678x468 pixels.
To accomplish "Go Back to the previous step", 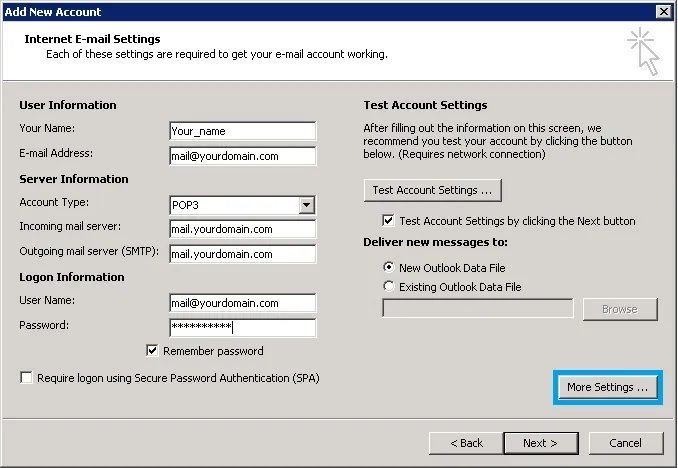I will tap(466, 443).
